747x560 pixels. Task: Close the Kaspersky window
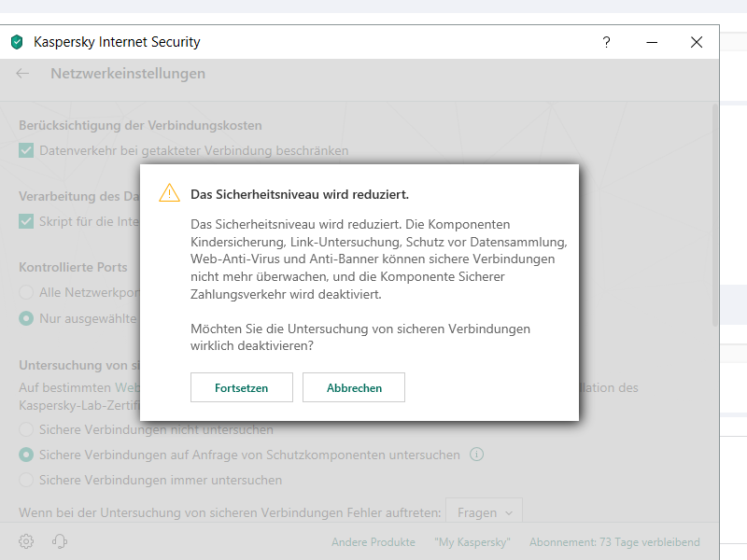click(697, 42)
